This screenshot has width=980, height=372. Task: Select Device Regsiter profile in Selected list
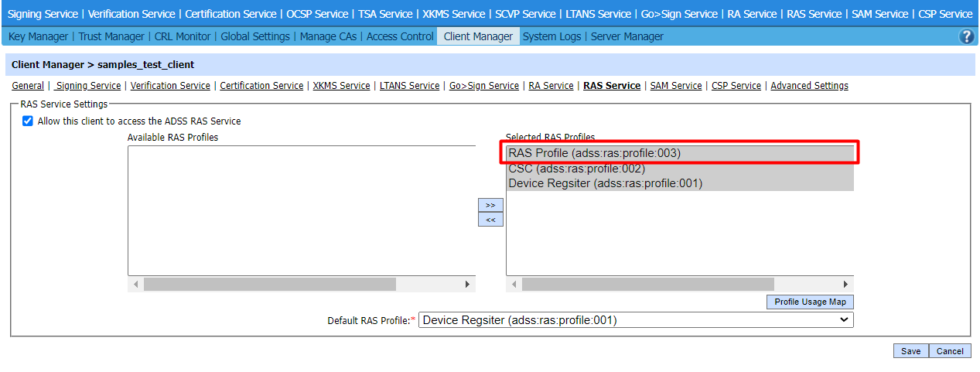coord(605,183)
